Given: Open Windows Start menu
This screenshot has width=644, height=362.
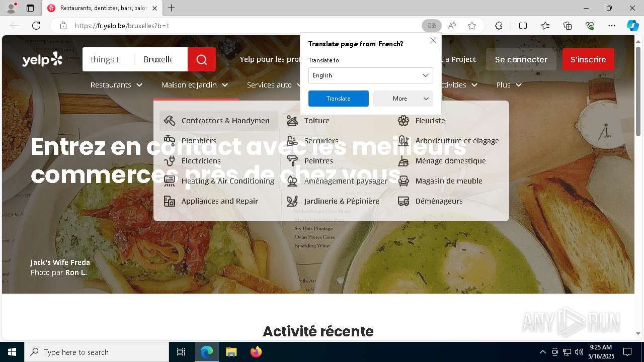Looking at the screenshot, I should 12,352.
